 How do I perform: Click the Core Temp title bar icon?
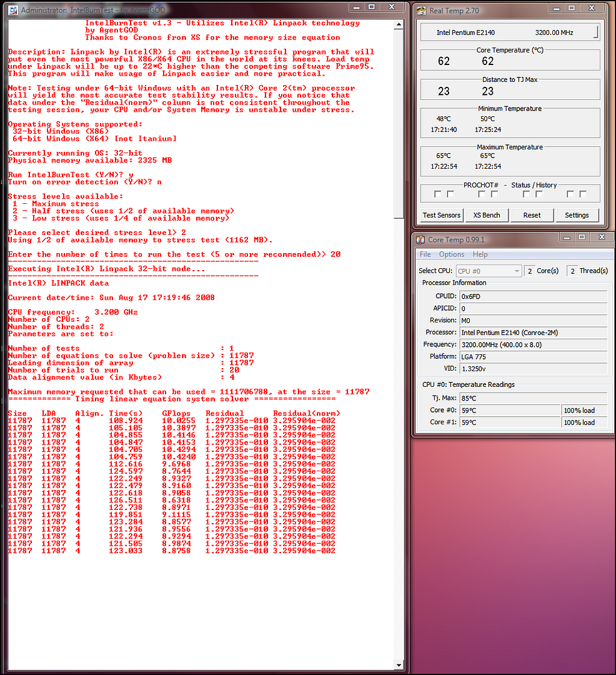click(420, 239)
